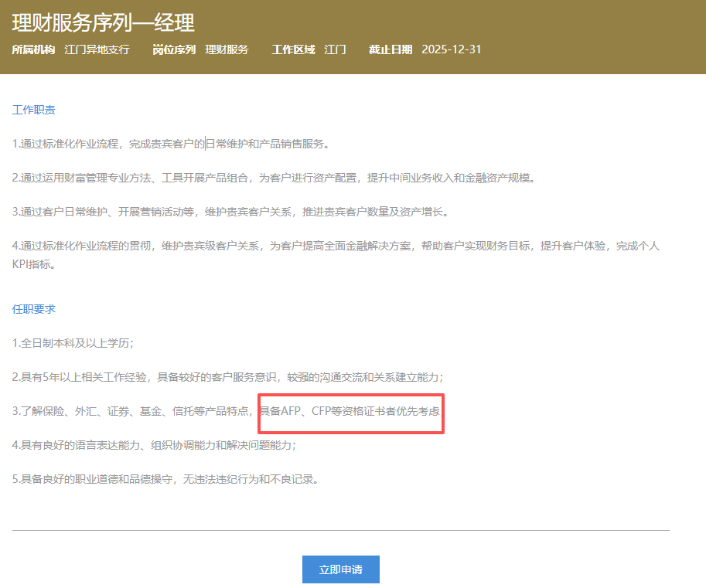Click duty 1 about 日常维护和产品销售服务

[x=171, y=144]
